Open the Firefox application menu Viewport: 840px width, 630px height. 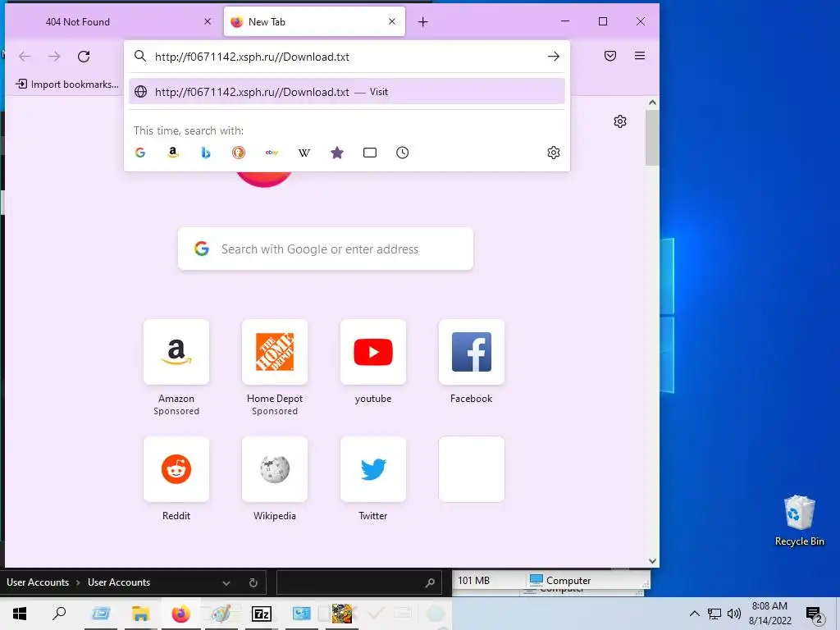[x=640, y=56]
